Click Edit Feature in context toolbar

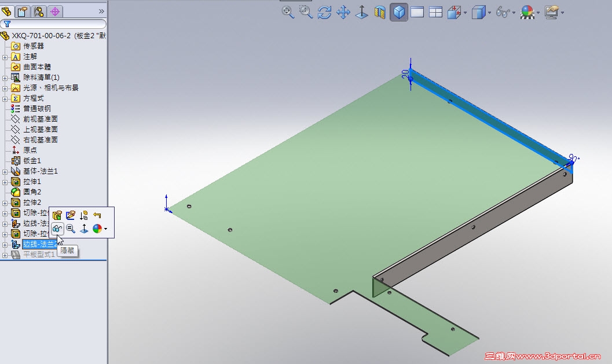coord(57,215)
